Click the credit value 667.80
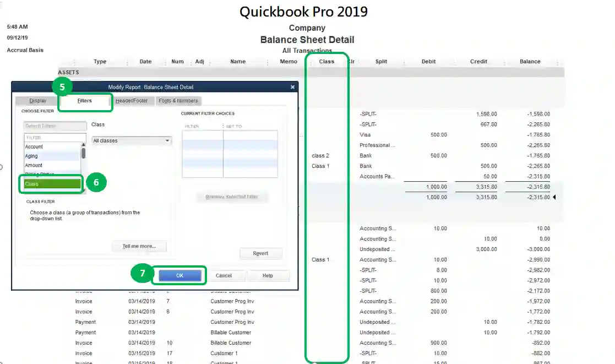 point(489,124)
